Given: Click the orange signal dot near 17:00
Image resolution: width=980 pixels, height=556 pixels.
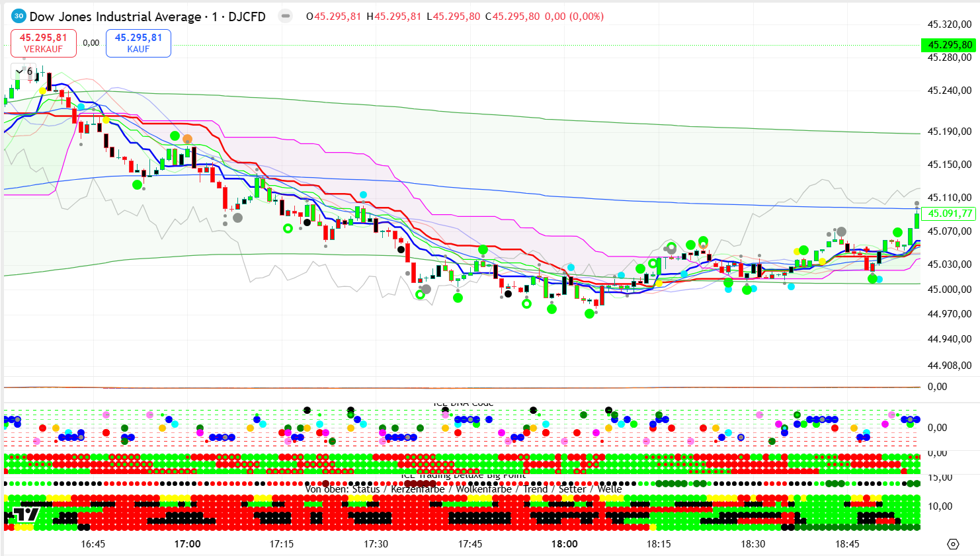Looking at the screenshot, I should [x=188, y=139].
